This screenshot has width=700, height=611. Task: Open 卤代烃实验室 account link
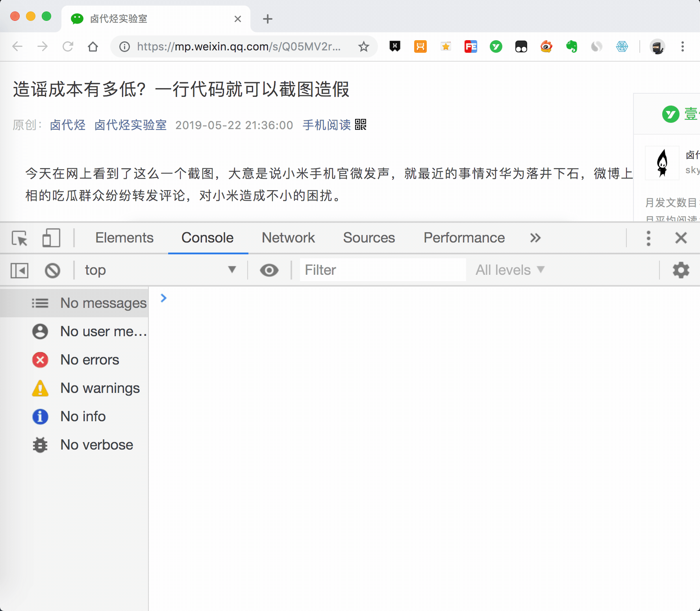131,125
